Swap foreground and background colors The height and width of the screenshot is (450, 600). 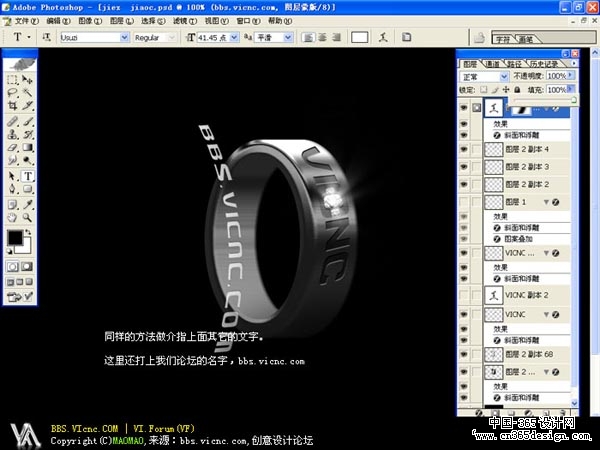coord(28,232)
